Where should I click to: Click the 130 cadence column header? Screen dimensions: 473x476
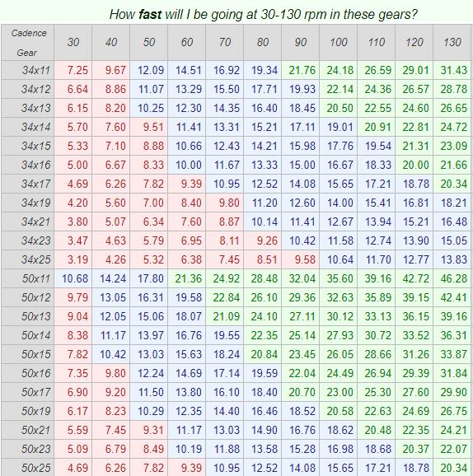click(452, 42)
